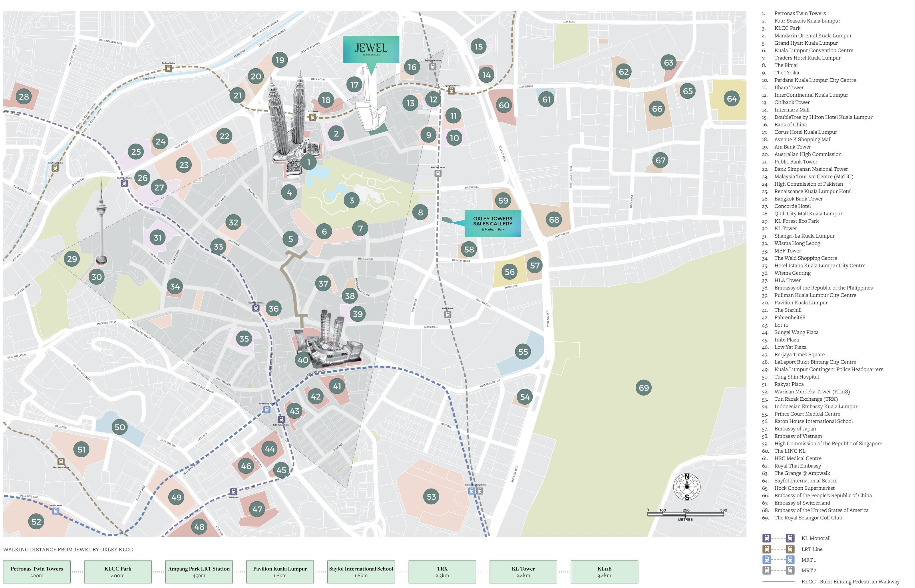The image size is (915, 588).
Task: Click the KLCC Park 400m distance box
Action: click(118, 572)
